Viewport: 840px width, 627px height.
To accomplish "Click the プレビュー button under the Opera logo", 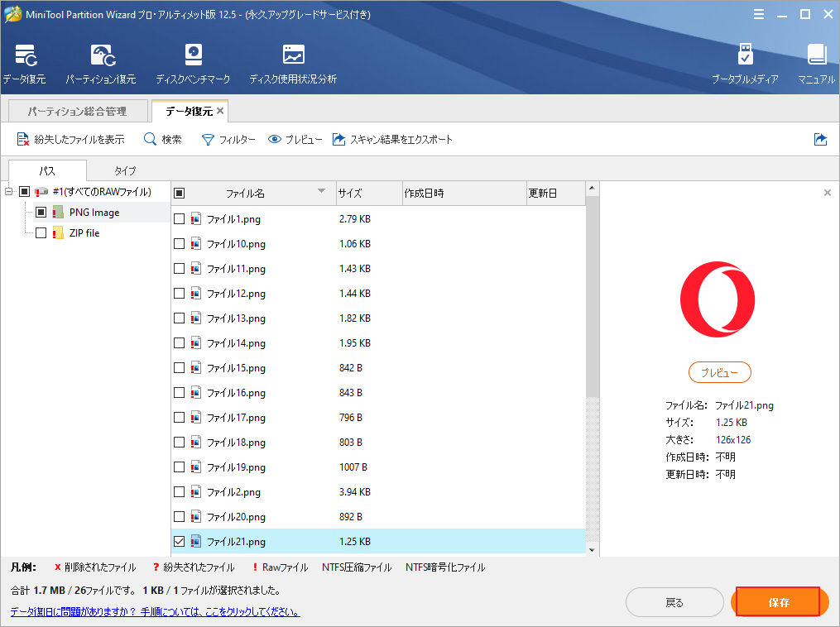I will click(x=719, y=372).
